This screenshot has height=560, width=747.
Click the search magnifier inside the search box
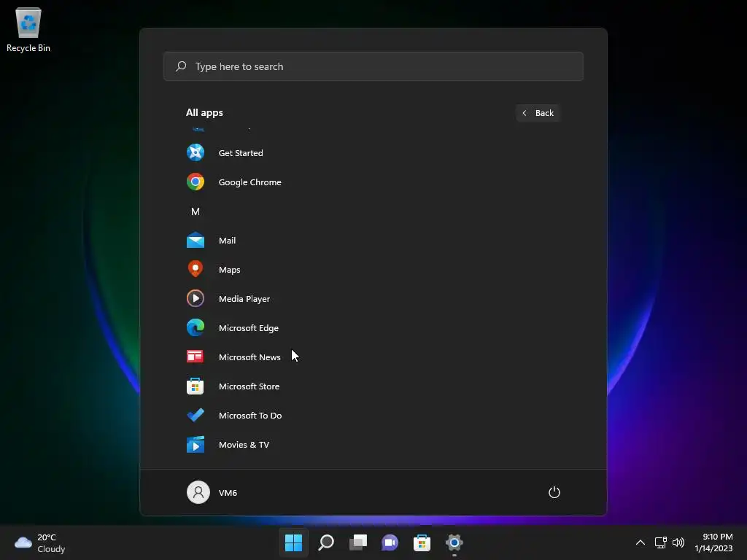tap(181, 66)
